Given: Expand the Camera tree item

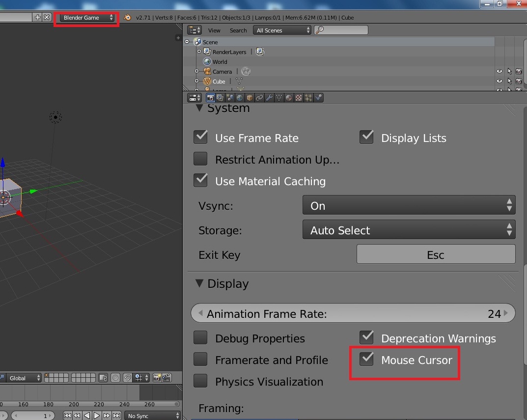Looking at the screenshot, I should coord(196,71).
